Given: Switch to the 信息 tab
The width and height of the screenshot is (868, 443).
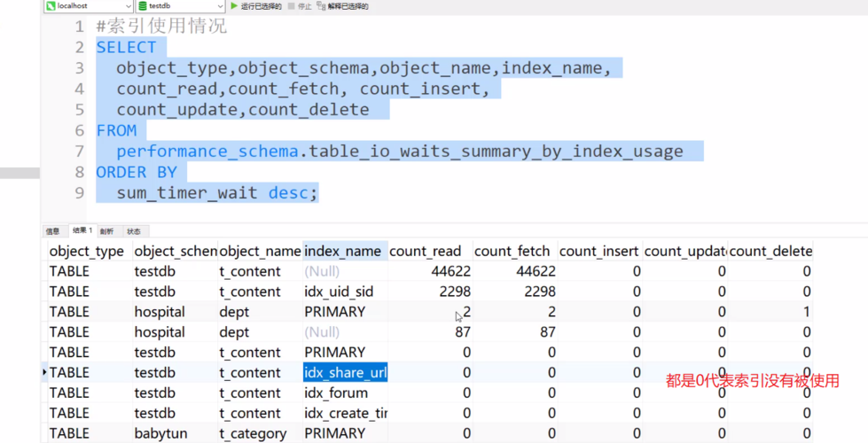Looking at the screenshot, I should (52, 231).
